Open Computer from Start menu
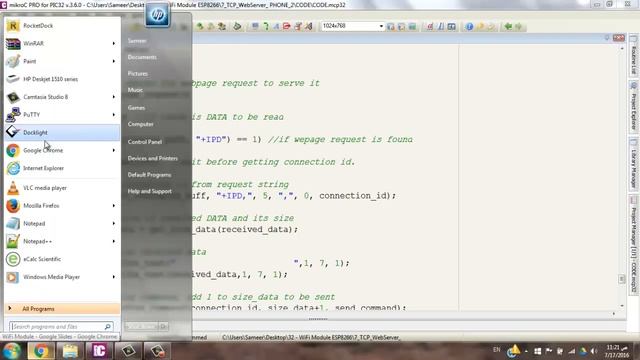This screenshot has height=360, width=640. [141, 124]
